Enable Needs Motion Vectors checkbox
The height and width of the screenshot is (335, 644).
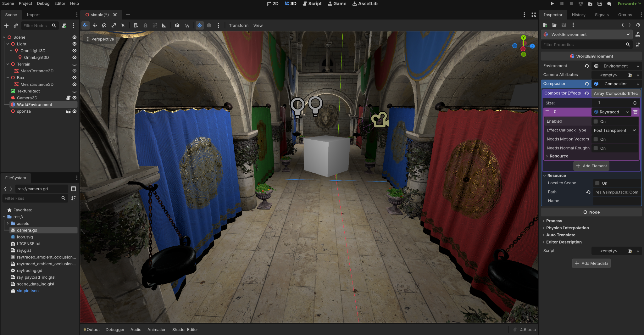click(x=596, y=139)
